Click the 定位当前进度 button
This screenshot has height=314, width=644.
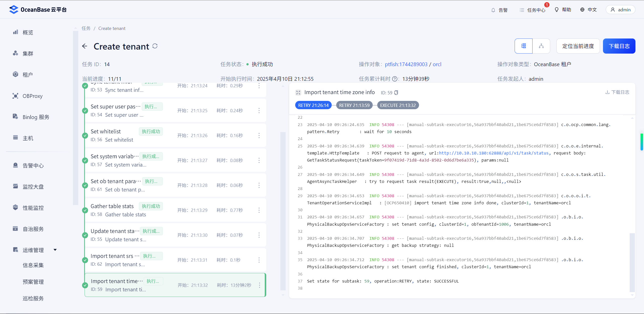(x=578, y=46)
